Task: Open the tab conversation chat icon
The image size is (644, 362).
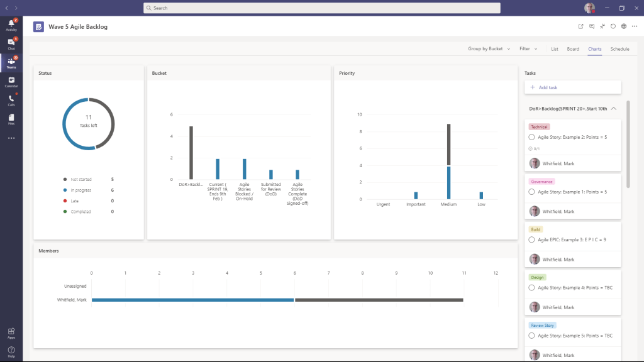Action: point(592,26)
